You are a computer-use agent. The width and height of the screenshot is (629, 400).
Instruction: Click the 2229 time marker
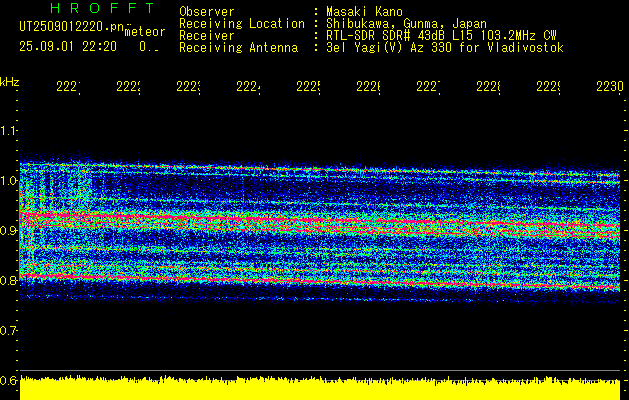(549, 87)
